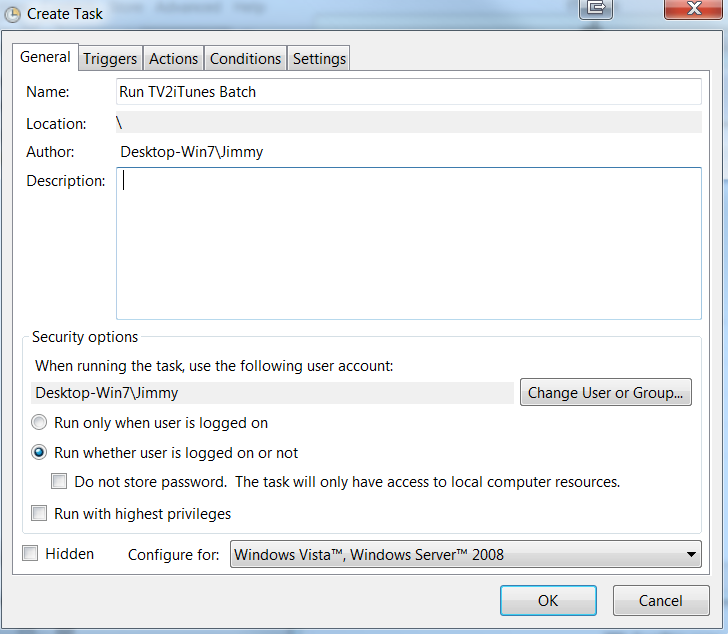Click the Cancel button
The width and height of the screenshot is (728, 634).
click(x=661, y=601)
